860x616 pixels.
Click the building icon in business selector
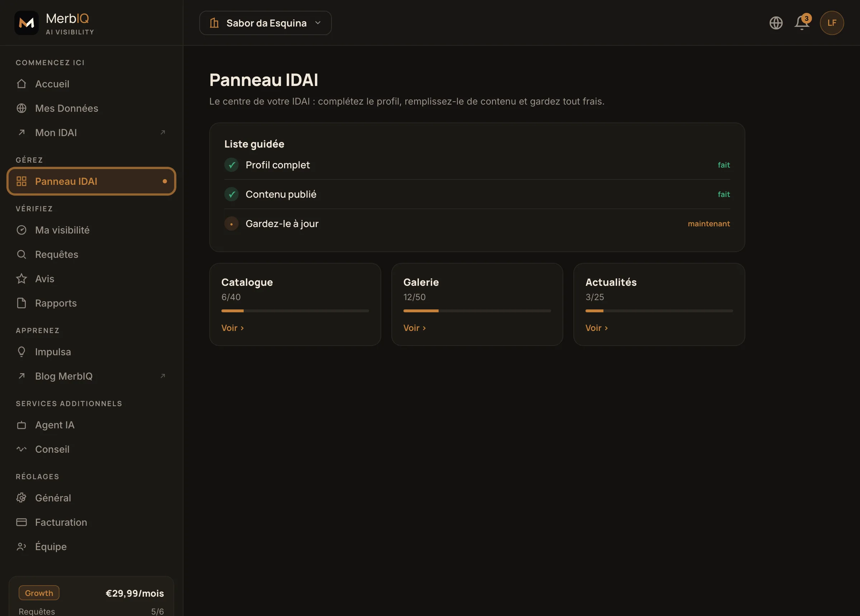[x=214, y=23]
